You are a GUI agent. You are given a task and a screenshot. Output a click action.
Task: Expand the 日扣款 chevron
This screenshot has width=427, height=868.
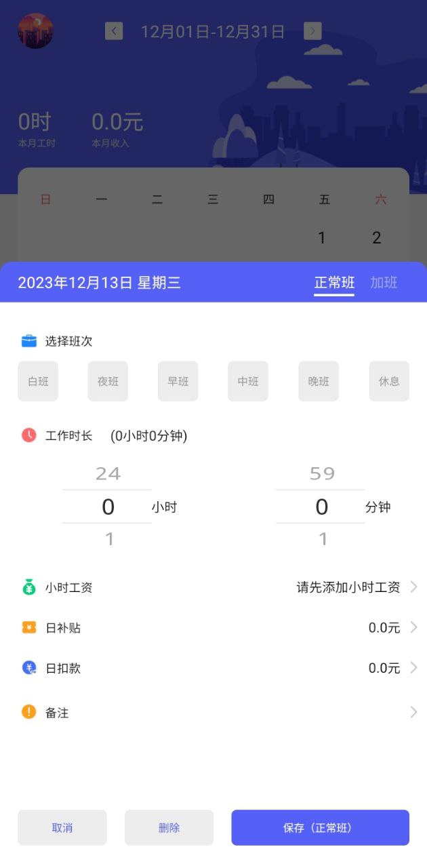(413, 668)
